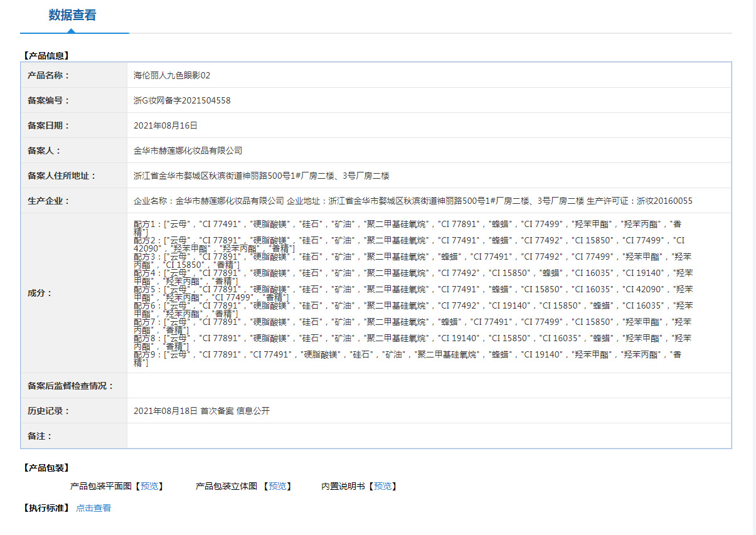The image size is (756, 535).
Task: Click the 产品包装立体图 label text
Action: coord(226,486)
